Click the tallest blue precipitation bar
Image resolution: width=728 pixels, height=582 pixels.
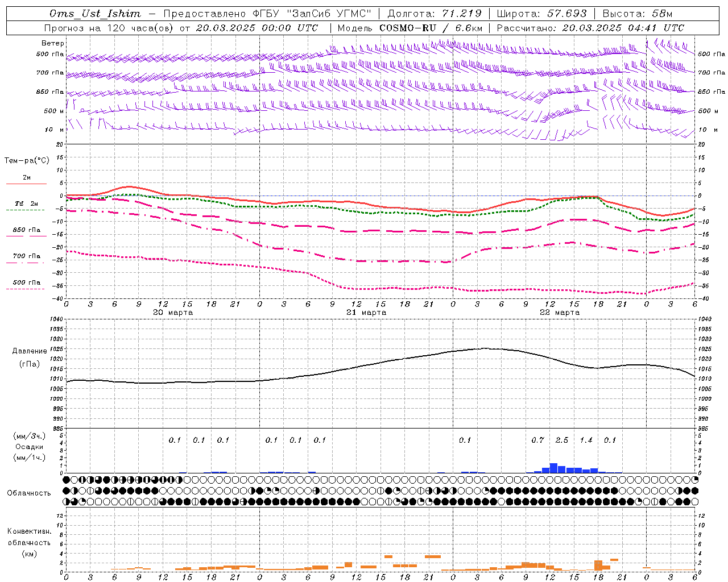point(553,468)
